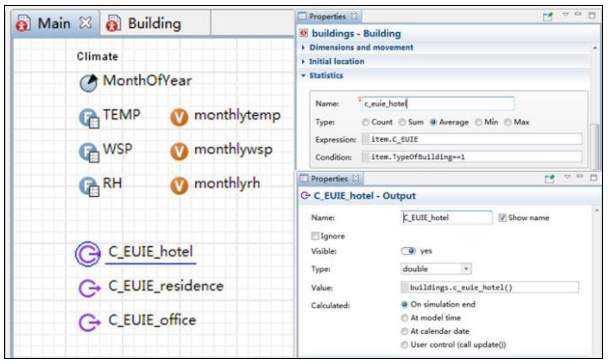Expand the Initial location section
The height and width of the screenshot is (364, 608).
336,62
